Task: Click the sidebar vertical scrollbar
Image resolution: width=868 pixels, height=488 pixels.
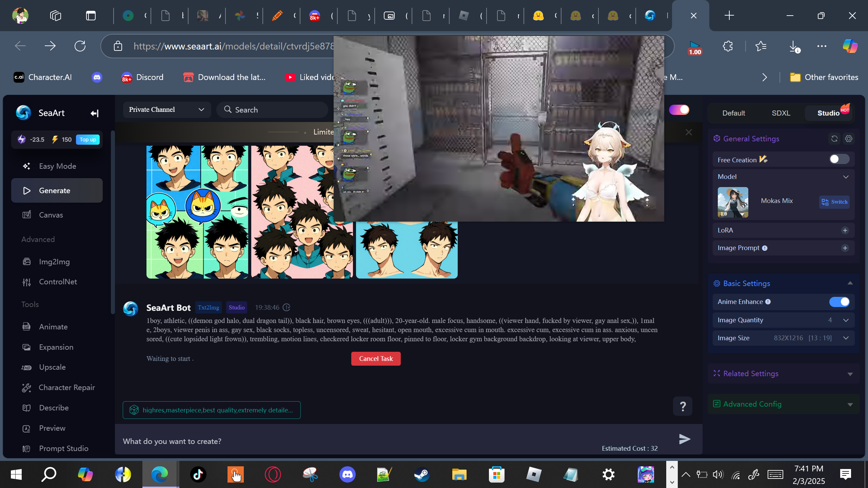Action: (113, 222)
